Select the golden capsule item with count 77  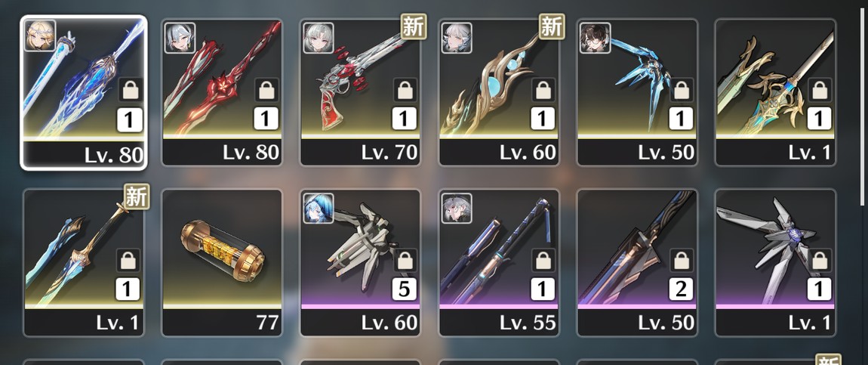pyautogui.click(x=222, y=262)
